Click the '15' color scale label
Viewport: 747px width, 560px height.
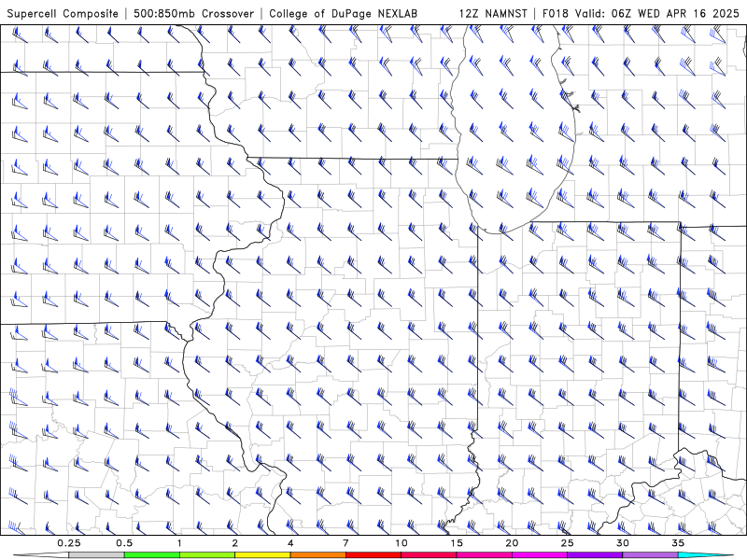click(x=457, y=543)
